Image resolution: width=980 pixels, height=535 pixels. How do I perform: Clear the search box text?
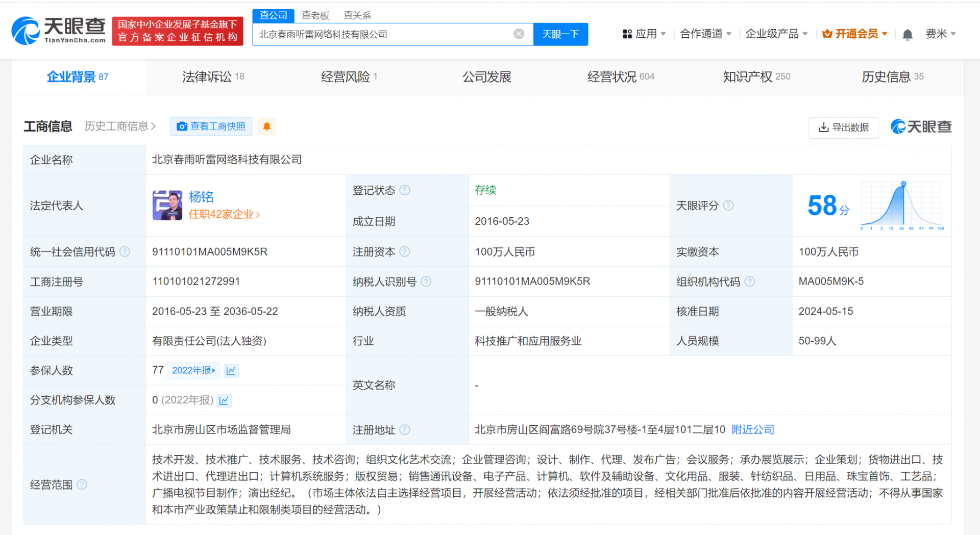click(x=519, y=34)
